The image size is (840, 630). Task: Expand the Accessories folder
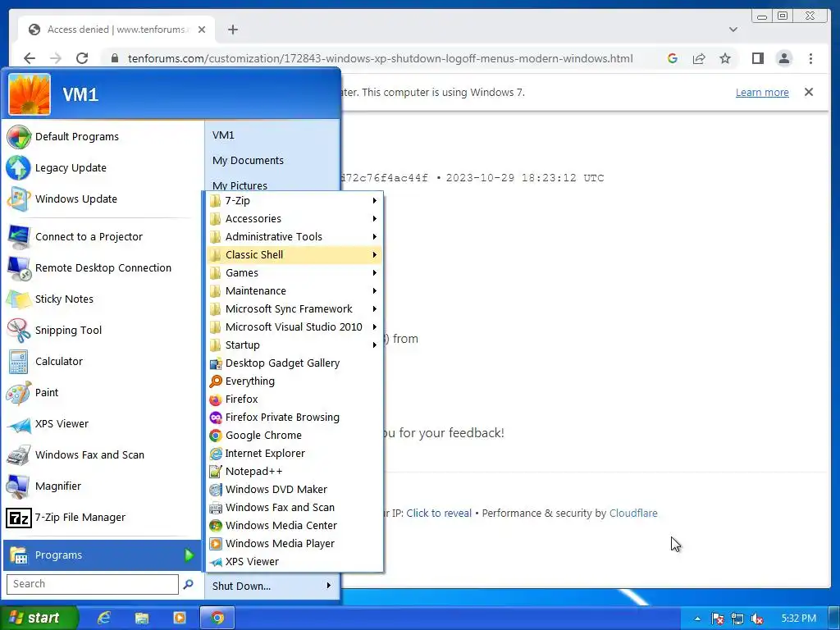tap(294, 218)
